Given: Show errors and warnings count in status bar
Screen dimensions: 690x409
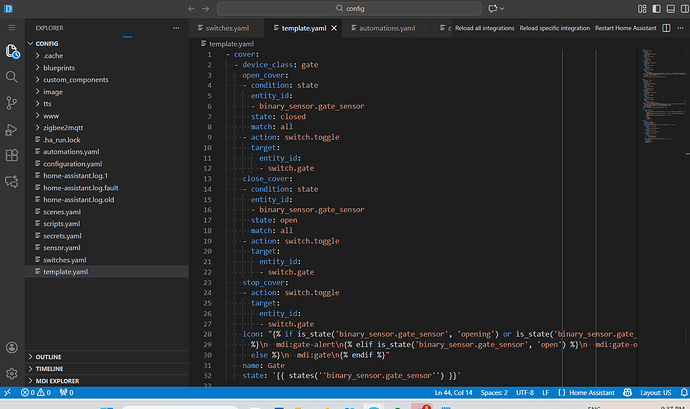Looking at the screenshot, I should tap(36, 392).
